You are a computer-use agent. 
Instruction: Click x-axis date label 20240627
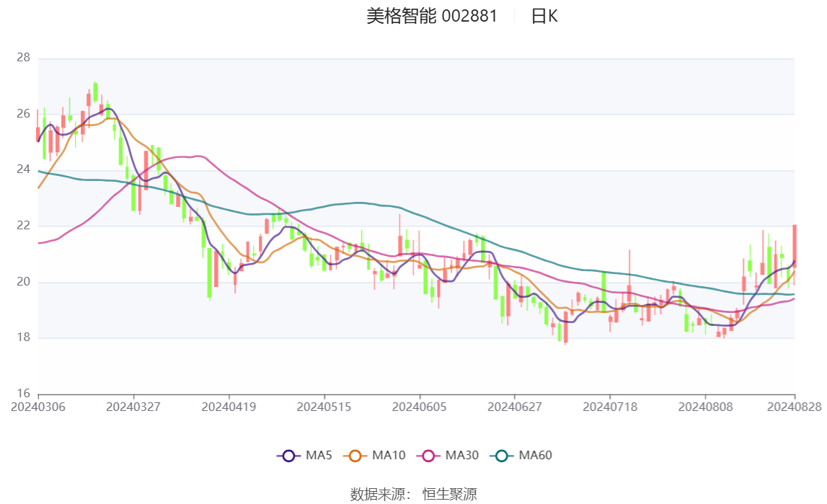pos(515,407)
